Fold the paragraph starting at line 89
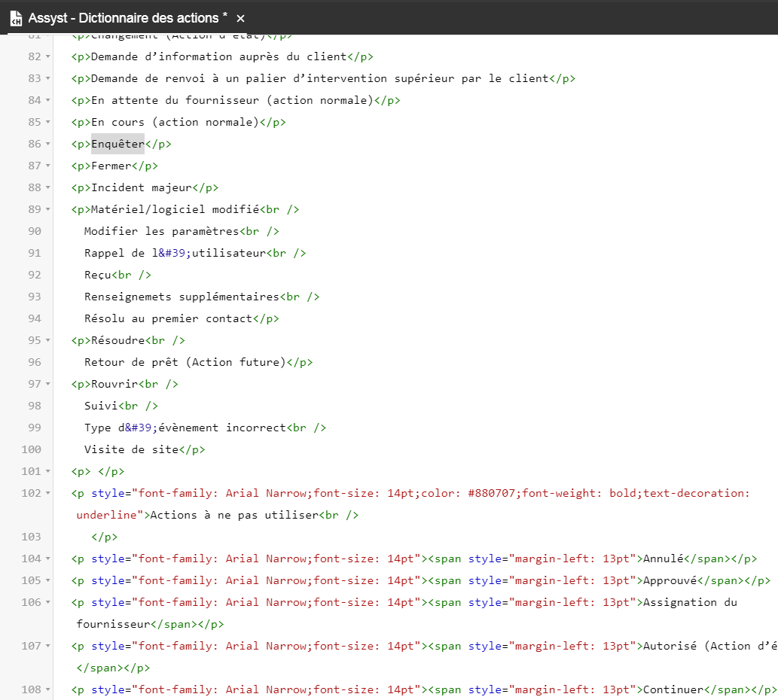The height and width of the screenshot is (700, 778). coord(48,209)
